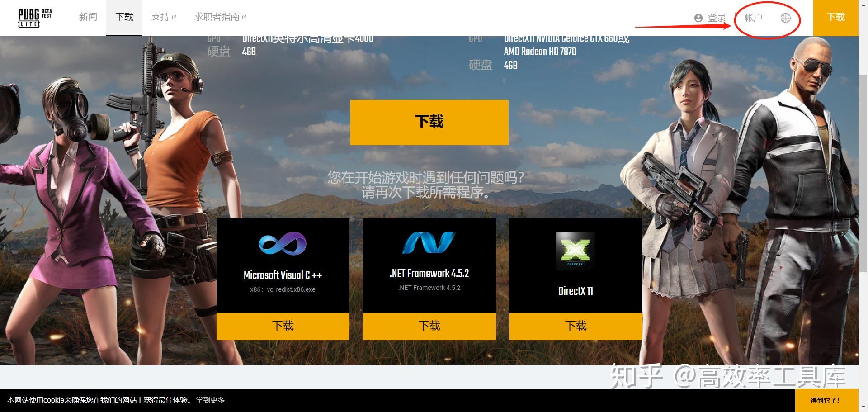Viewport: 868px width, 412px height.
Task: Download Microsoft Visual C++ redistributable
Action: click(x=283, y=326)
